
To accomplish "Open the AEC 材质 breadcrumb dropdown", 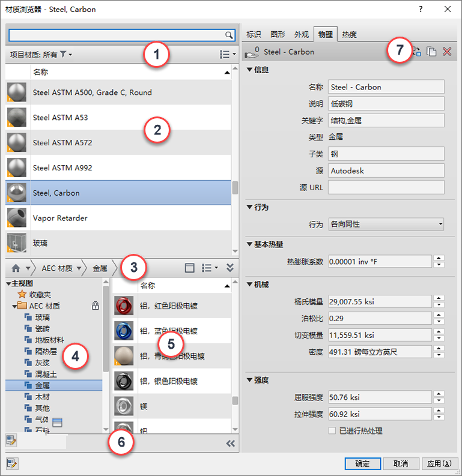I will (79, 268).
